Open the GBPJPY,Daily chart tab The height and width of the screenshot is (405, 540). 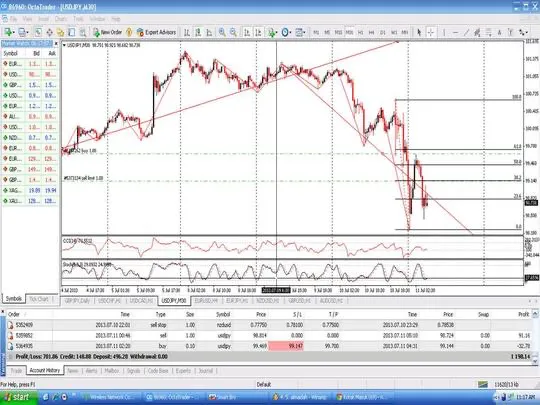point(77,301)
